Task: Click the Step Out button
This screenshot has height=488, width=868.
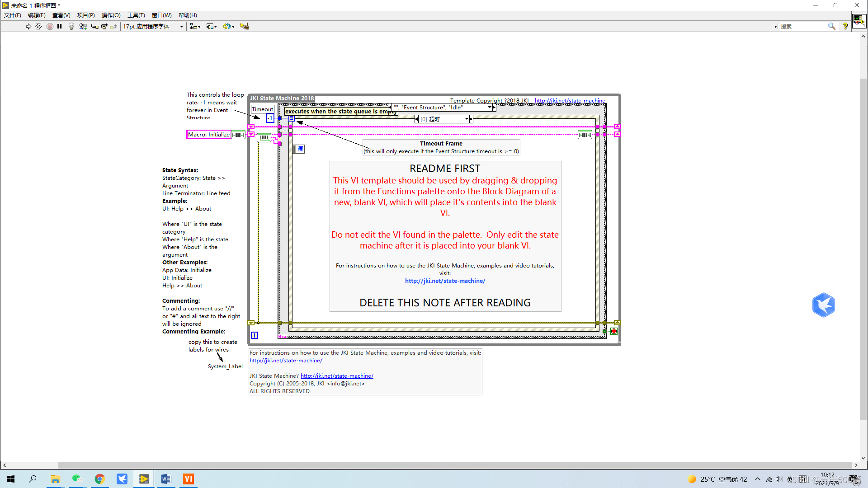Action: coord(114,27)
